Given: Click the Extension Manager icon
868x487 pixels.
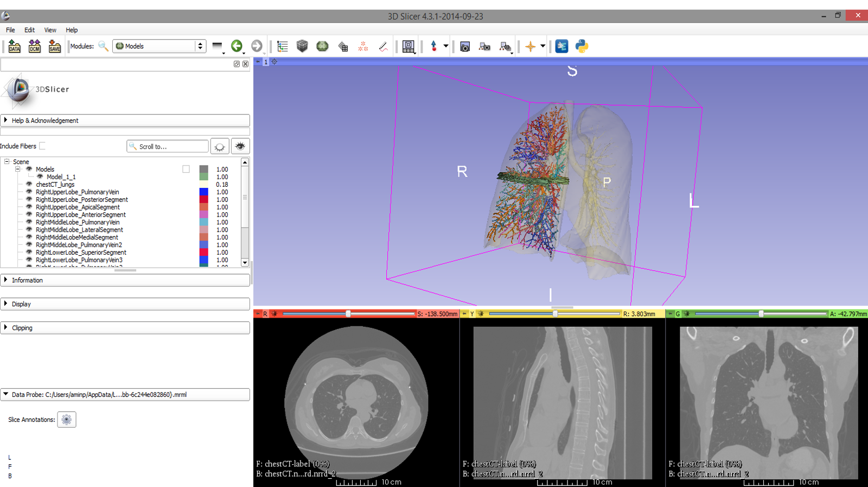Looking at the screenshot, I should 561,47.
